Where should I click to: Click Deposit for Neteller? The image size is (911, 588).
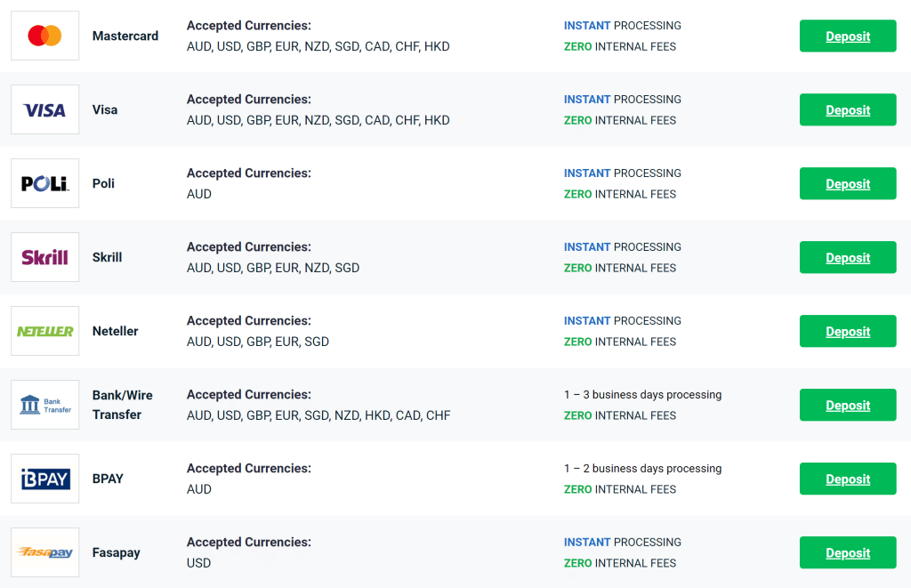click(848, 331)
